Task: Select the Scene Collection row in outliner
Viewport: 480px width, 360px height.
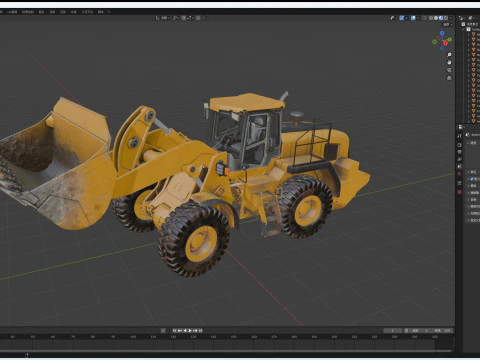Action: pos(471,24)
